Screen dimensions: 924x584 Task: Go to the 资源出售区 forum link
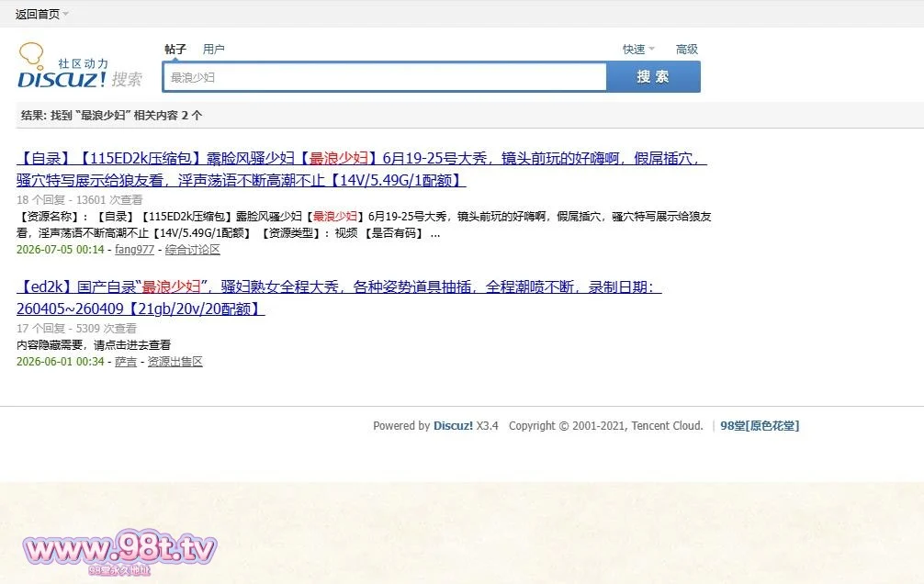175,361
